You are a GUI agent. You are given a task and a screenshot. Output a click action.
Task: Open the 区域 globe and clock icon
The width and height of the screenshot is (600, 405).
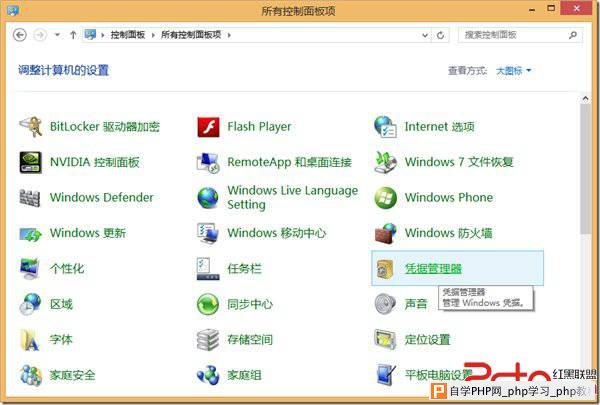tap(30, 304)
